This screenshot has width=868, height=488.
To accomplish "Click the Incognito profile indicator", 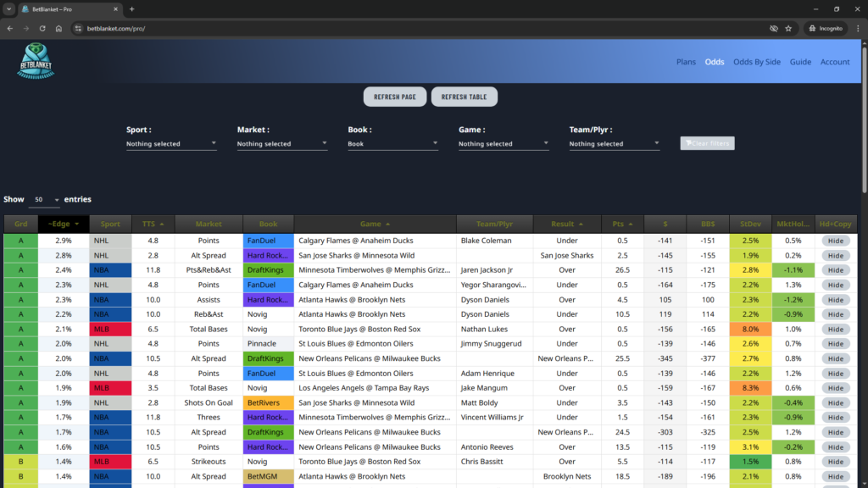I will tap(826, 28).
